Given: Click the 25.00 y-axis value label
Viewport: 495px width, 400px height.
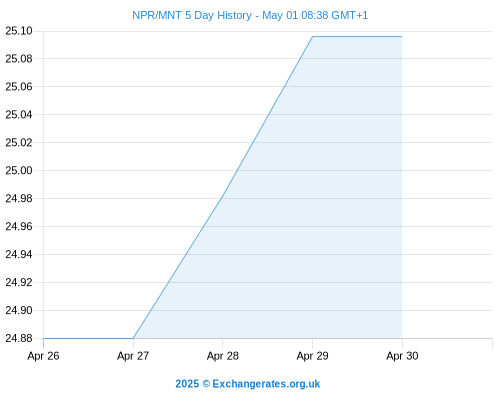Looking at the screenshot, I should pos(19,171).
